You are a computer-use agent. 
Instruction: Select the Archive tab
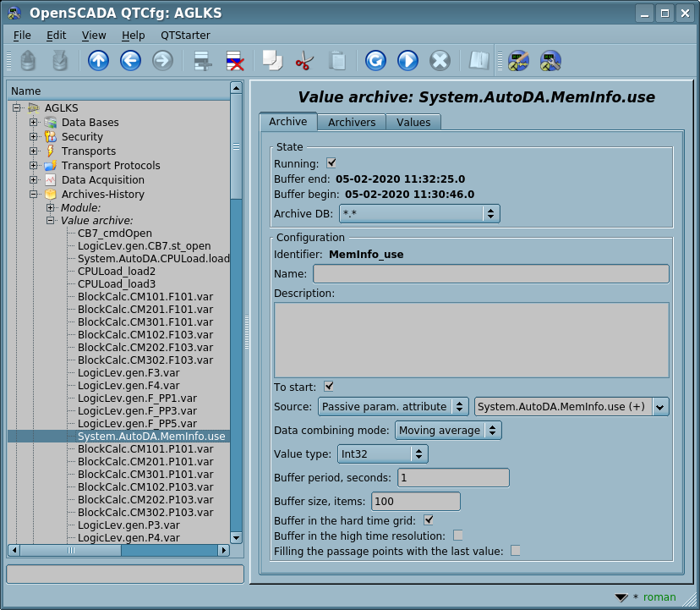tap(288, 122)
